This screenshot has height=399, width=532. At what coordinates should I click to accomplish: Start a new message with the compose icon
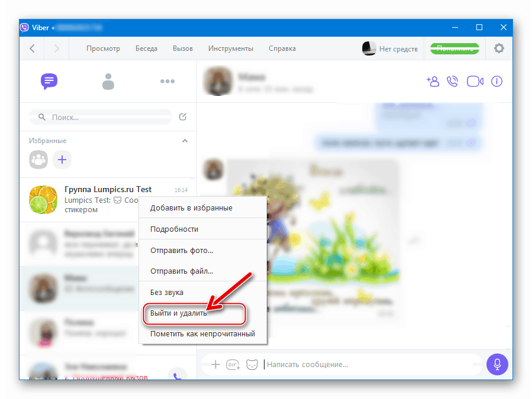coord(185,117)
